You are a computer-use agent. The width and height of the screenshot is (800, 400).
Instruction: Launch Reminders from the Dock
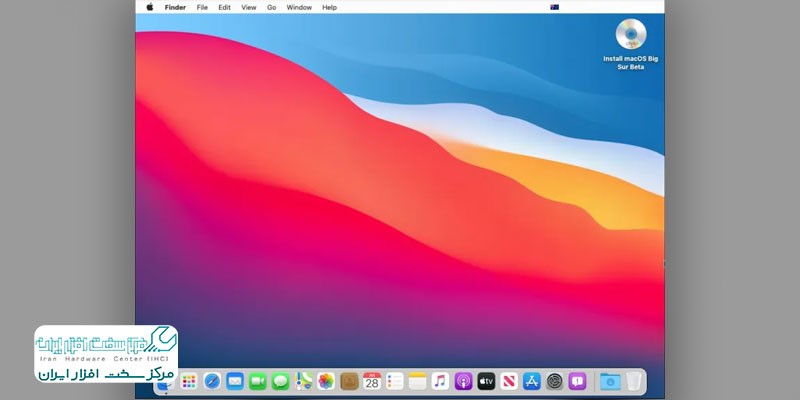[395, 381]
